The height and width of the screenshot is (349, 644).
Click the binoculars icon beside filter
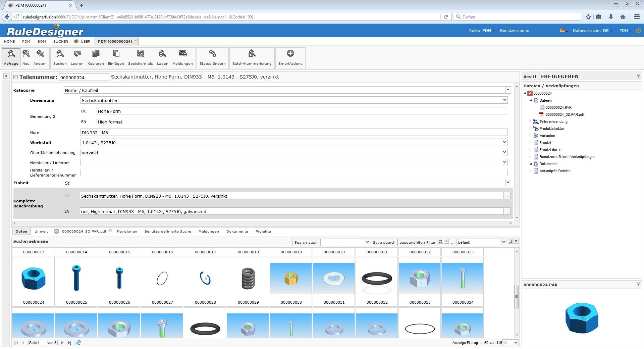pos(440,242)
